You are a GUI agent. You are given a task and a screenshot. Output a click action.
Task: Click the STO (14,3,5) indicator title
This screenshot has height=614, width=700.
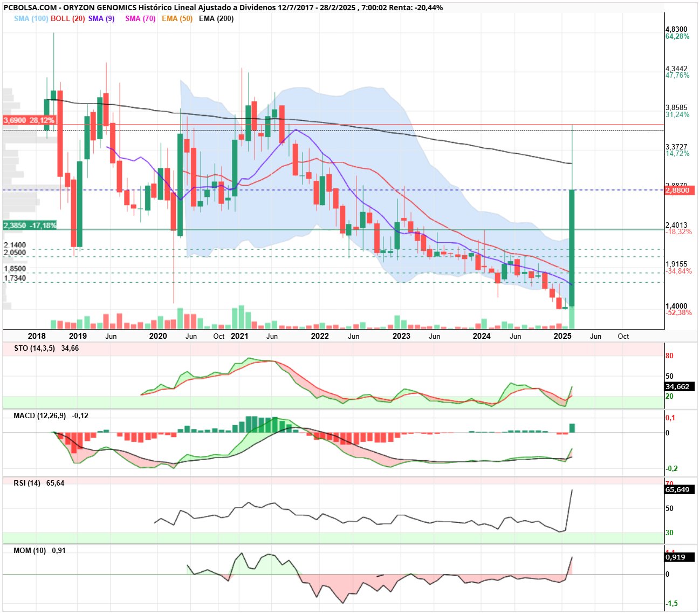coord(35,348)
